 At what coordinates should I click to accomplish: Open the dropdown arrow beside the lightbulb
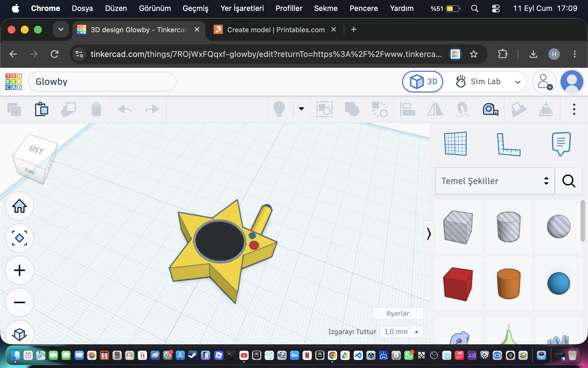pyautogui.click(x=301, y=109)
